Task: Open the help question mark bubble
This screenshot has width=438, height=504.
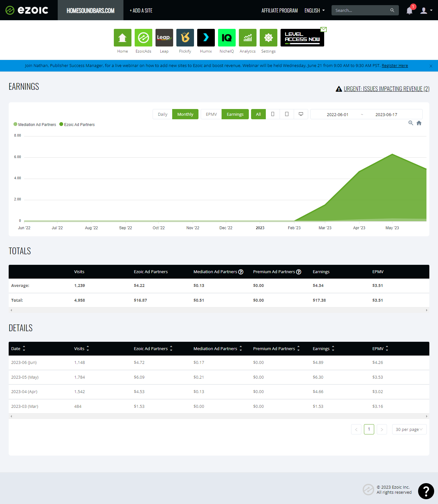Action: 426,491
